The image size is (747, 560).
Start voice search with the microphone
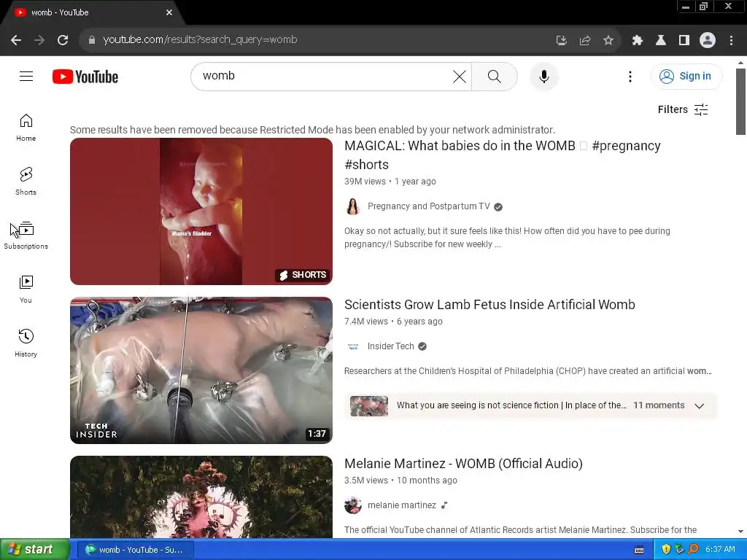pos(544,76)
